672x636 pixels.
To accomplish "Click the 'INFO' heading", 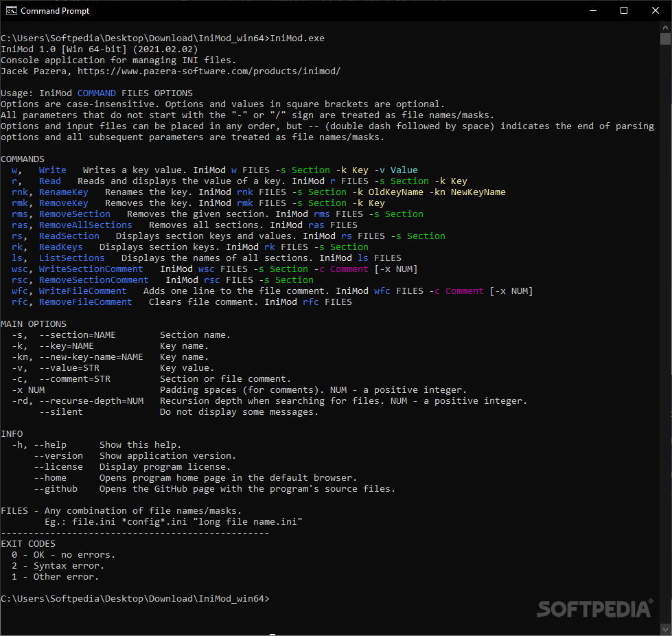I will [x=12, y=434].
